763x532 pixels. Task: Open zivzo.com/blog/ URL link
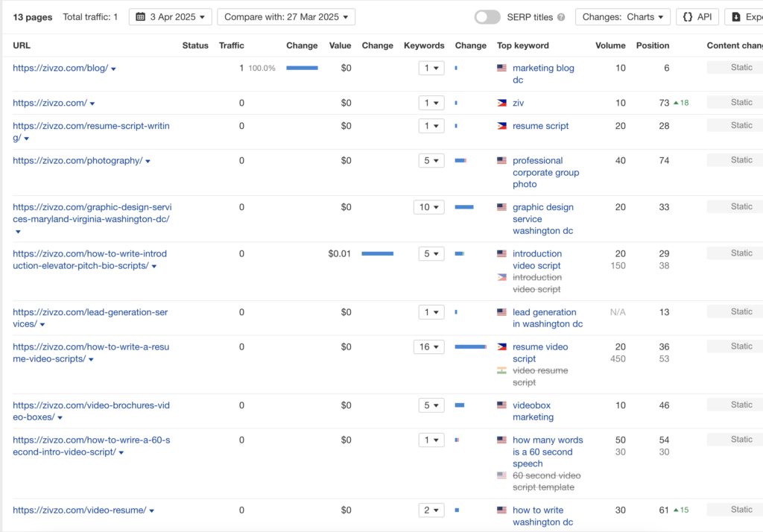[60, 68]
